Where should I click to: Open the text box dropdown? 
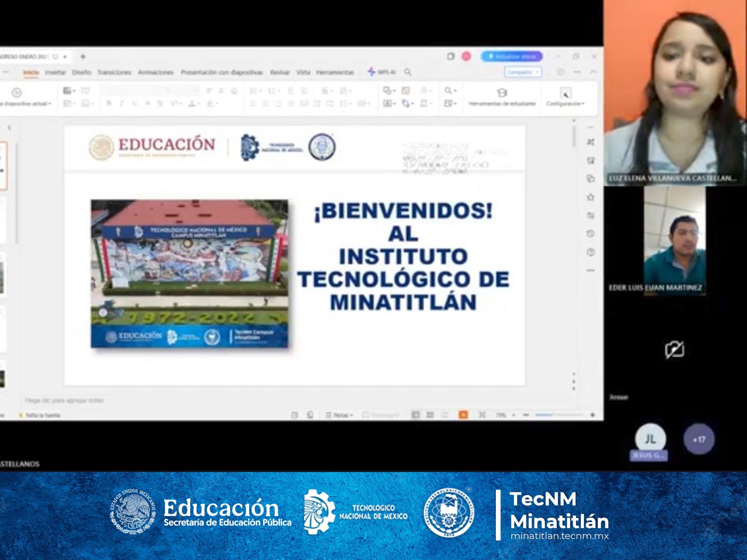coord(389,103)
